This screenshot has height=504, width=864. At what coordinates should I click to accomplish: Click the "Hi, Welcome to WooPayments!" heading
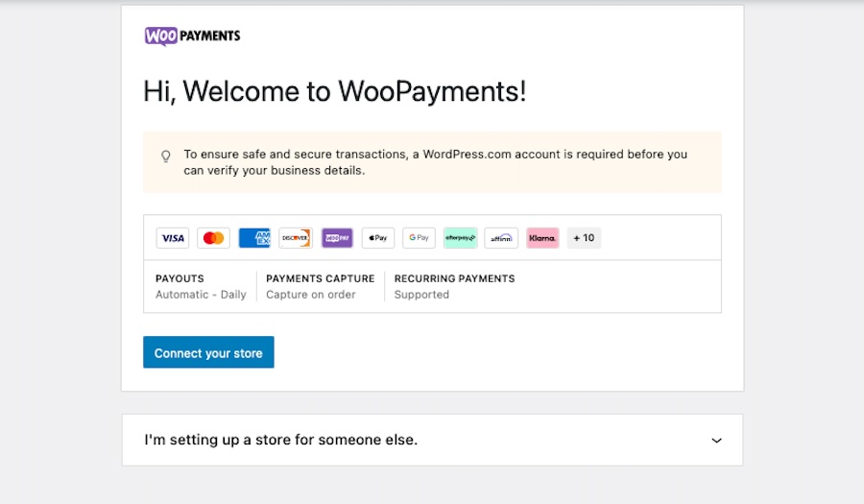point(334,91)
